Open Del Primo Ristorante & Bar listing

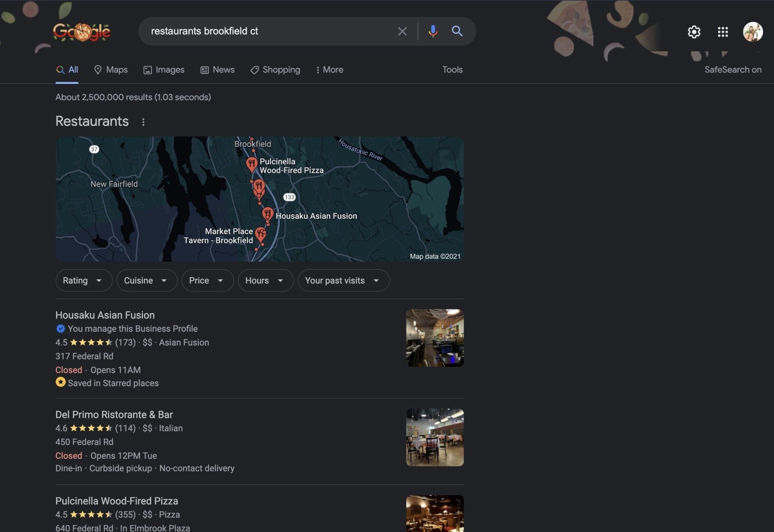pyautogui.click(x=114, y=414)
